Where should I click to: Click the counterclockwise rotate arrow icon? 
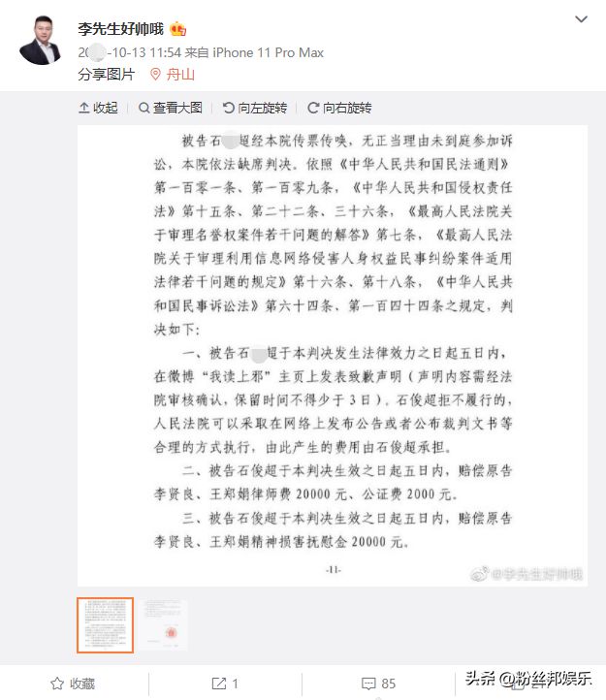pyautogui.click(x=228, y=108)
